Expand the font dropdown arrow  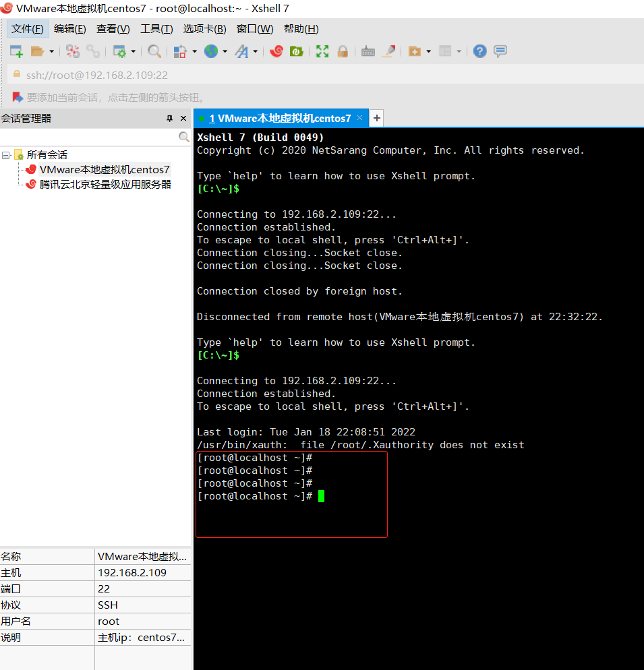point(256,52)
